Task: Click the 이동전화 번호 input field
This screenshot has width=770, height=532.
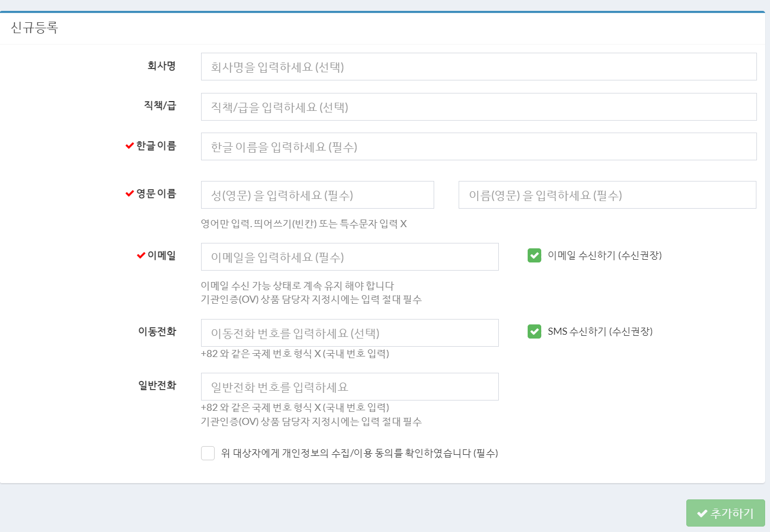Action: [x=350, y=333]
